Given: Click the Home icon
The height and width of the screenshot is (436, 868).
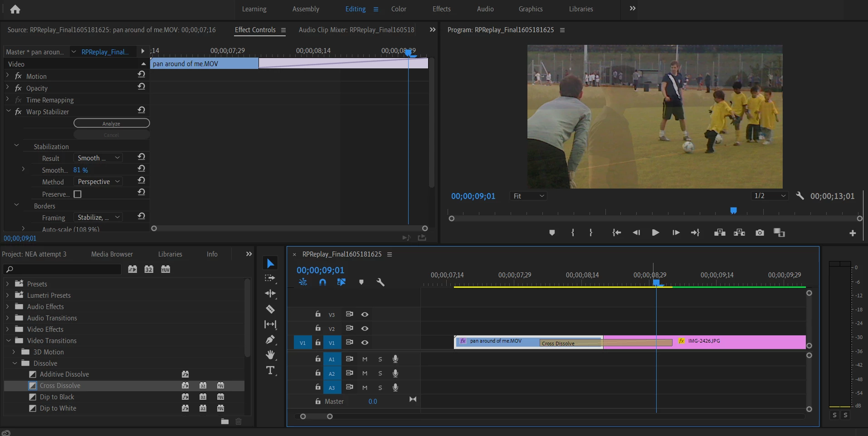Looking at the screenshot, I should [x=15, y=9].
